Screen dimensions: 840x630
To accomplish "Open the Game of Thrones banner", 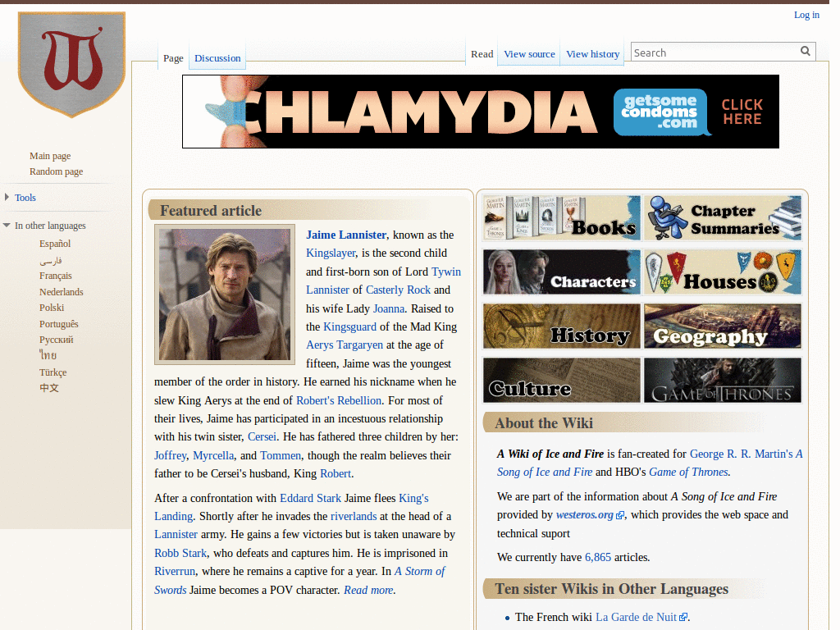I will [x=723, y=381].
